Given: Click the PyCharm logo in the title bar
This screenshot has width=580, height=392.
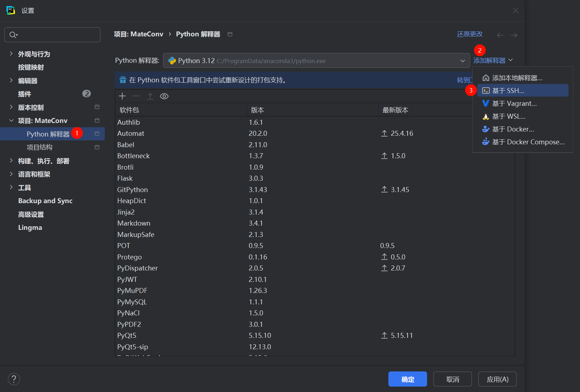Looking at the screenshot, I should (11, 10).
